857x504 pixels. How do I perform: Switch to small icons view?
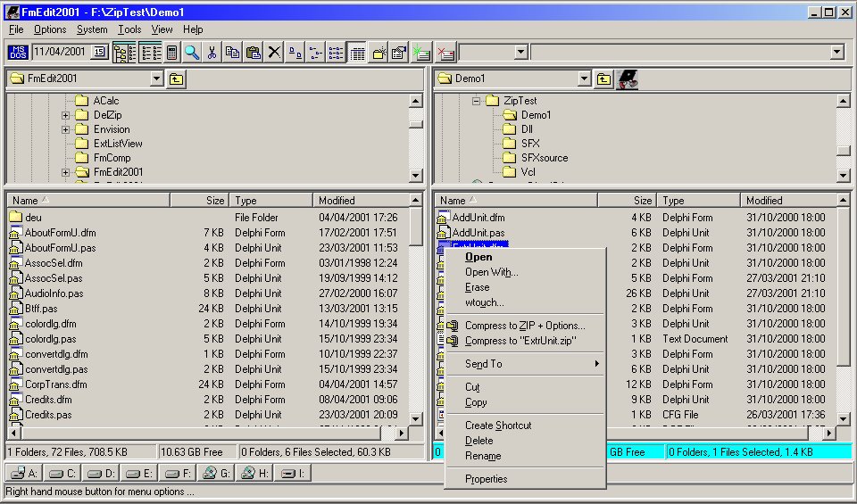[x=315, y=53]
